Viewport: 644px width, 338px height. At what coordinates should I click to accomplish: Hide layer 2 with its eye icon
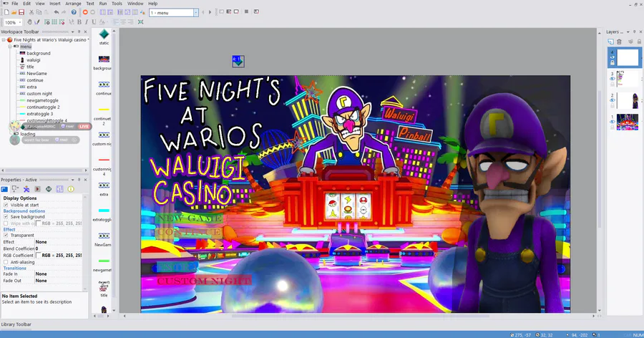click(x=613, y=100)
